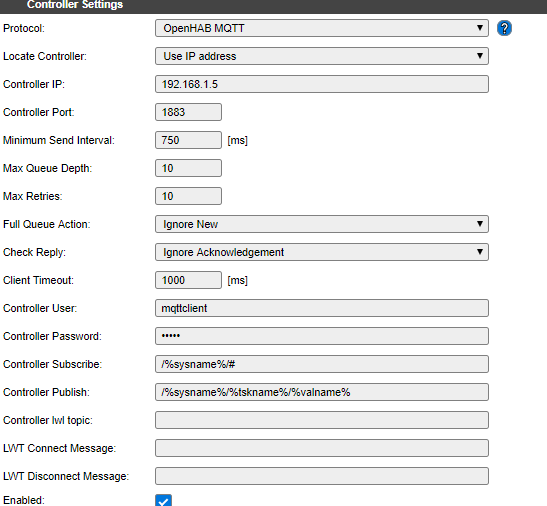
Task: Toggle the Enabled checkbox
Action: (x=163, y=500)
